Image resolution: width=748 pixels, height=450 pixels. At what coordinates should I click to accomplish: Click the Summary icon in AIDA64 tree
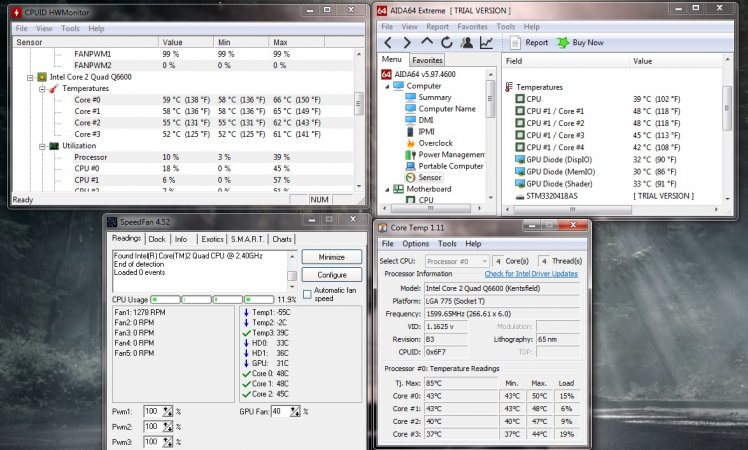point(410,97)
